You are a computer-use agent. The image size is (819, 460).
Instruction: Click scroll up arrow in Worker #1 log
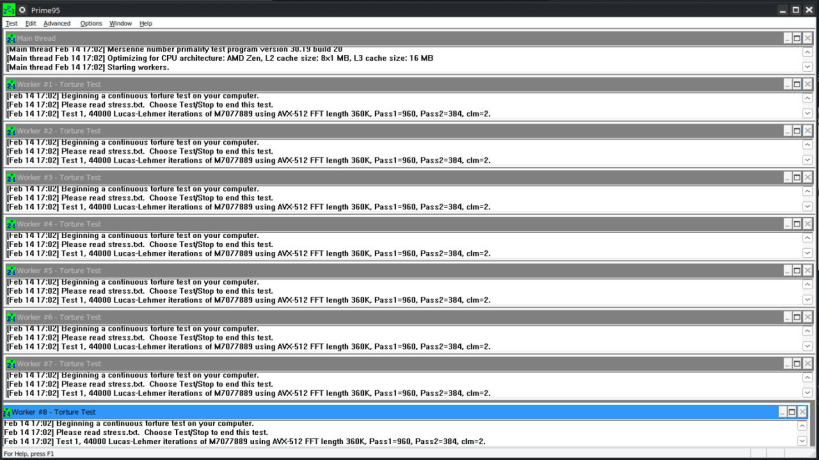click(x=808, y=98)
